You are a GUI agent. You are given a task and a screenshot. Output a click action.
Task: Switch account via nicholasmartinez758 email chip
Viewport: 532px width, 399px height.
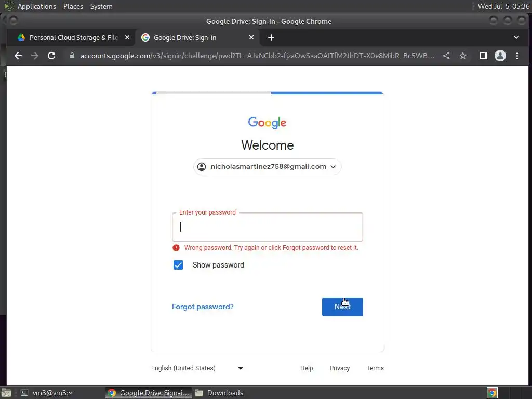point(268,167)
